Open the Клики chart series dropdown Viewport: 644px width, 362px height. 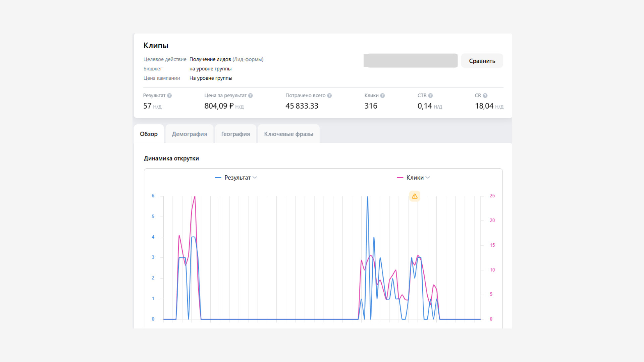(x=428, y=178)
